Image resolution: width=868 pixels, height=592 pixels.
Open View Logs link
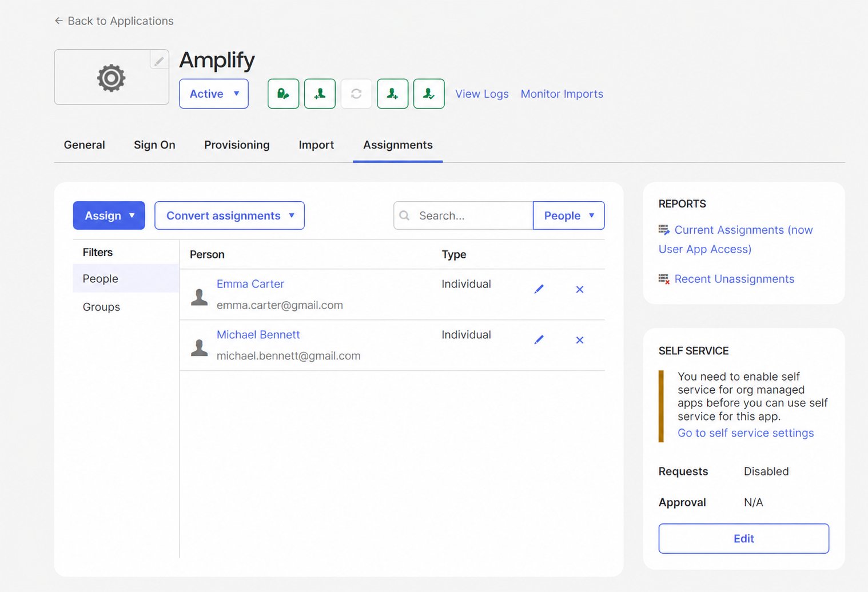(x=481, y=94)
